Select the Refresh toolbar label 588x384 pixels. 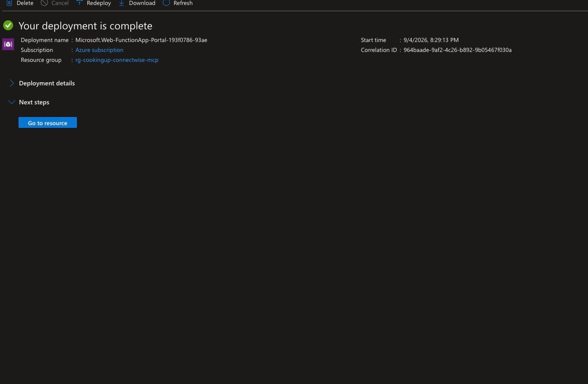(183, 3)
